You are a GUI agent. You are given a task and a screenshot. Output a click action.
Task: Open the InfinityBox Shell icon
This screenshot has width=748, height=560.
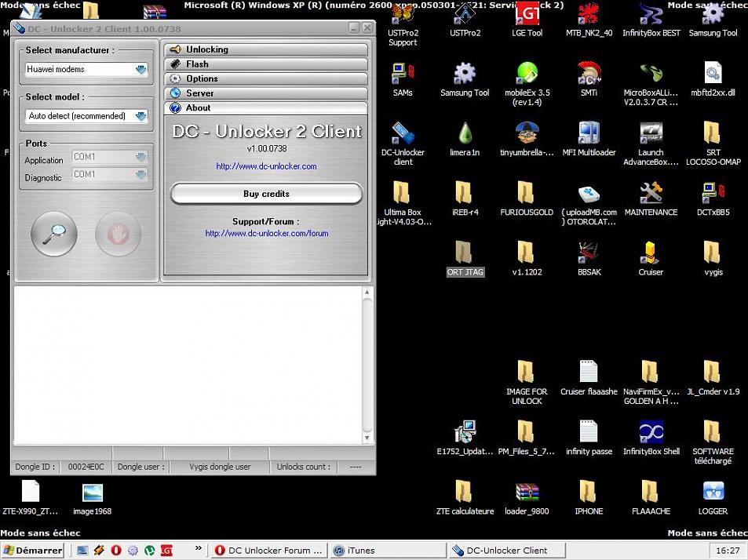coord(651,432)
